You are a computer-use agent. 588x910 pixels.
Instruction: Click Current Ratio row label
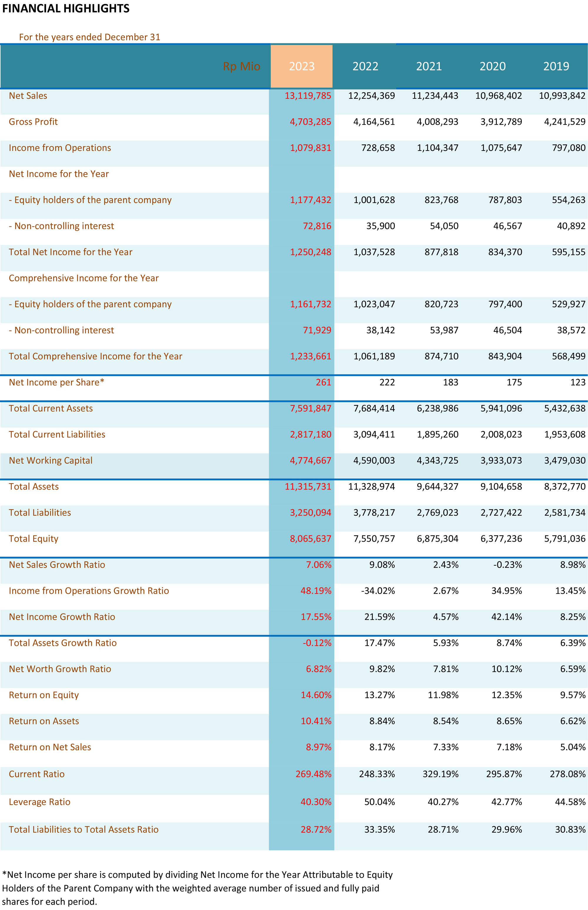tap(37, 774)
